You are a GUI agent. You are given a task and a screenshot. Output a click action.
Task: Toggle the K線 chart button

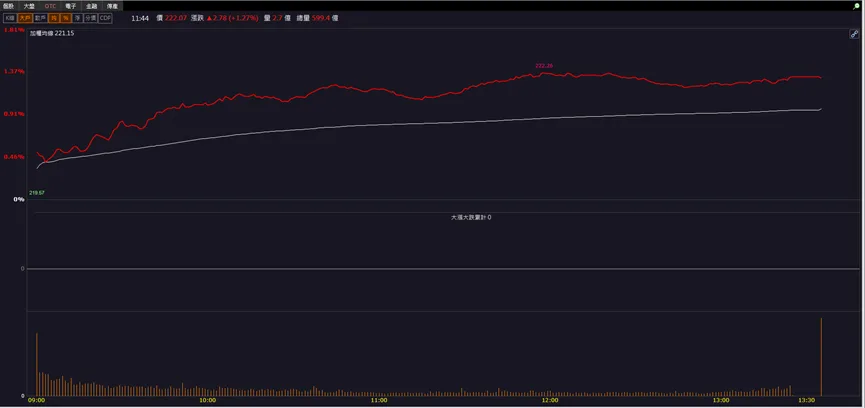coord(10,18)
